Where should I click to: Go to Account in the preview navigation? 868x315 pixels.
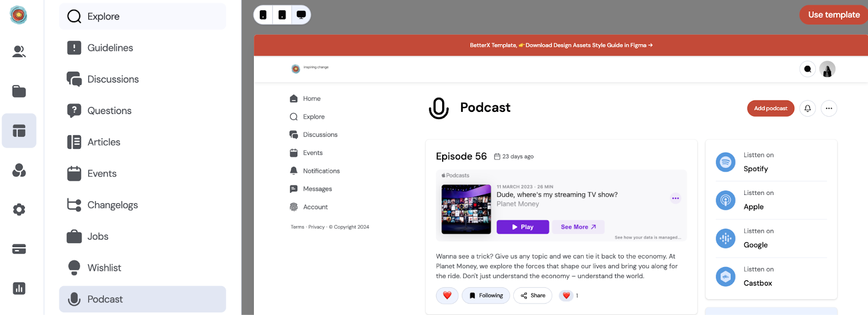tap(309, 207)
